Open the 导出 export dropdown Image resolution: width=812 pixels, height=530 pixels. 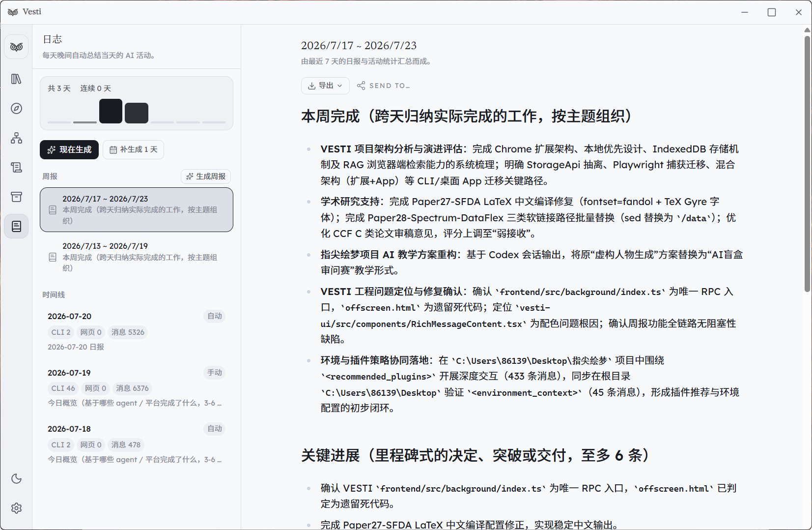[325, 86]
